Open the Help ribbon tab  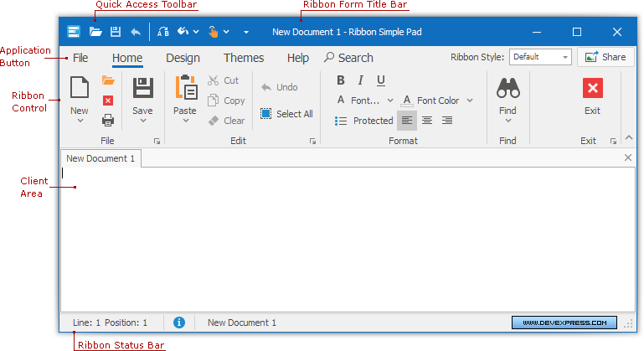click(298, 58)
